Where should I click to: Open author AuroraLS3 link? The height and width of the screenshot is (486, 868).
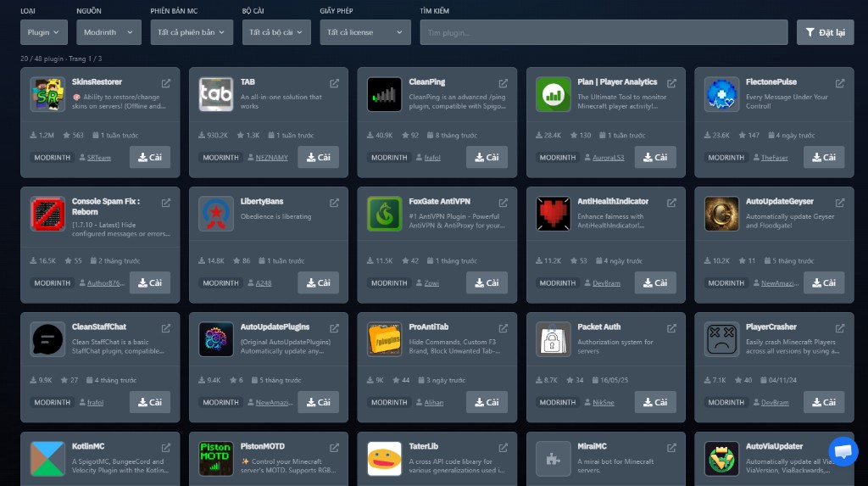(x=609, y=158)
